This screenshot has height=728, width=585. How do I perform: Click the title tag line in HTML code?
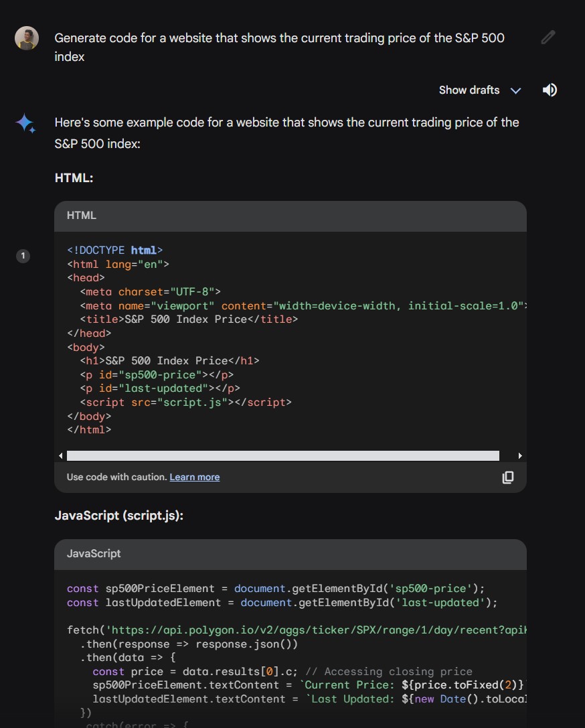(x=188, y=319)
